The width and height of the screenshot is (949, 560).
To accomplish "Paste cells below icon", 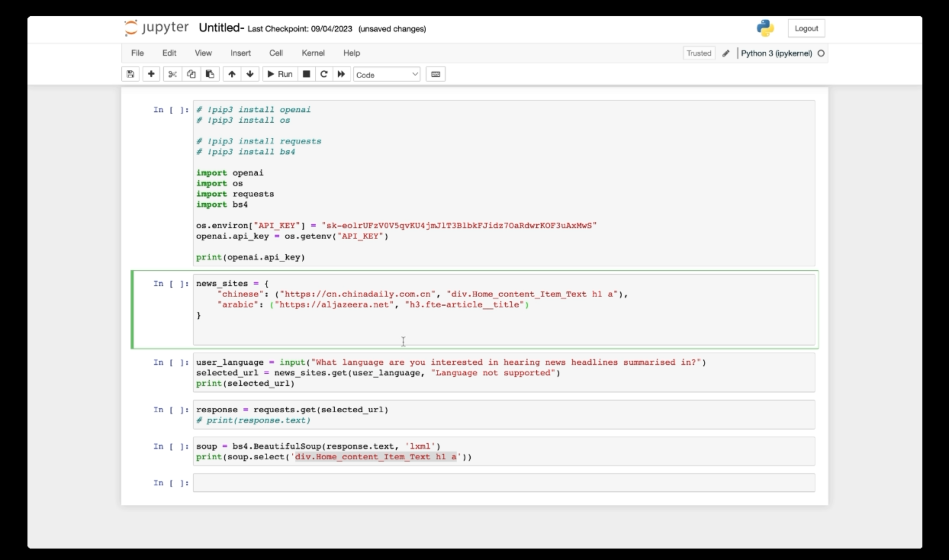I will tap(210, 74).
